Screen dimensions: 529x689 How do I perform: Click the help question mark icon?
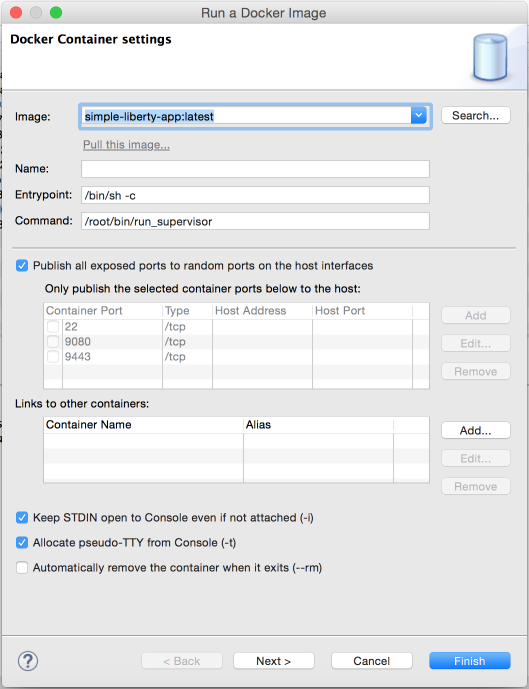pos(28,660)
